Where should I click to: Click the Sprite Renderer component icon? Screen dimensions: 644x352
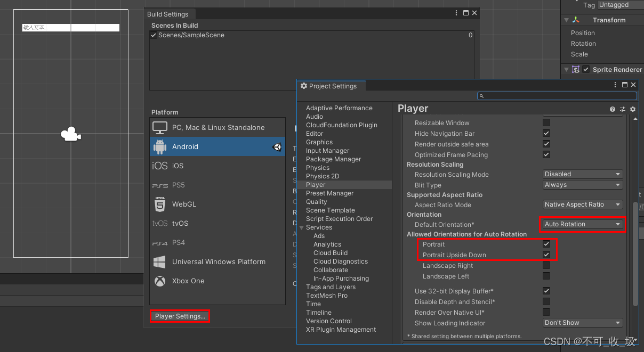(576, 70)
